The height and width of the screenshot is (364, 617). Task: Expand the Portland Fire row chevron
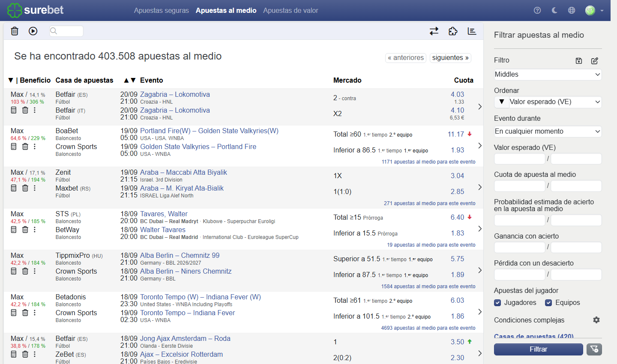click(480, 146)
